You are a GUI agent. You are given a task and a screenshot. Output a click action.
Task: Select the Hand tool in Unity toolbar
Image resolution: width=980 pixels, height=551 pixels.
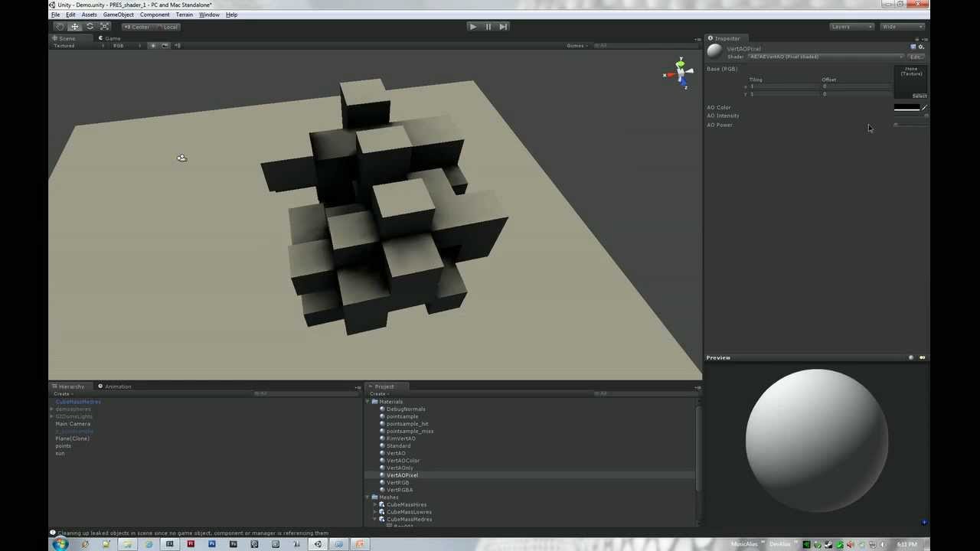click(60, 27)
